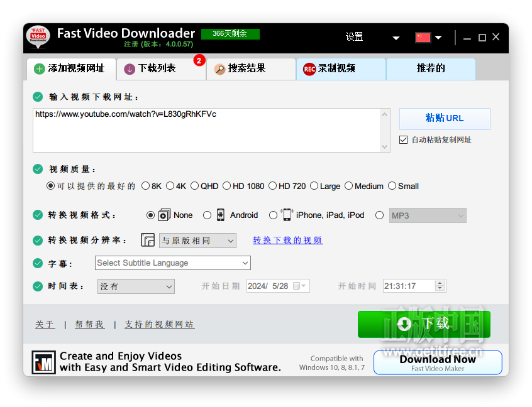Screen dimensions: 532x407
Task: Open the 开始日期 date picker
Action: point(278,286)
